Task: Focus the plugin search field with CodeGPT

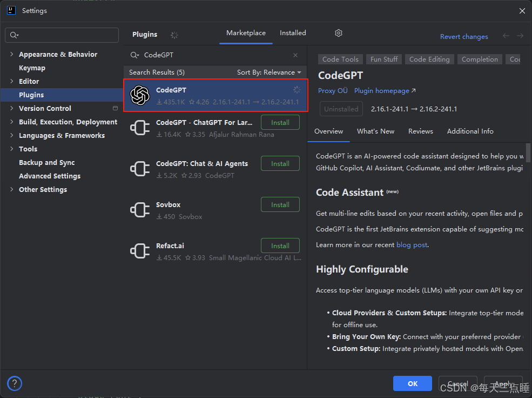Action: coord(216,55)
